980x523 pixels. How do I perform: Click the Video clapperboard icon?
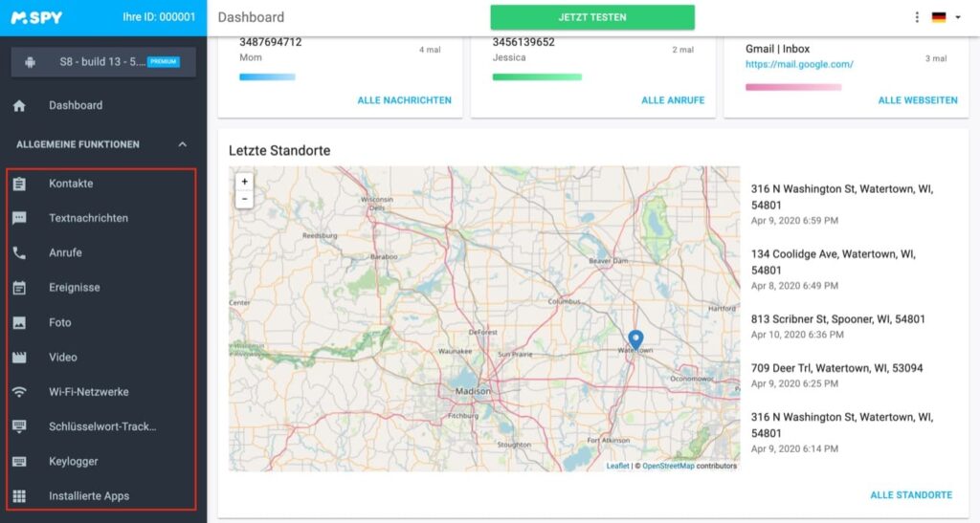[19, 357]
